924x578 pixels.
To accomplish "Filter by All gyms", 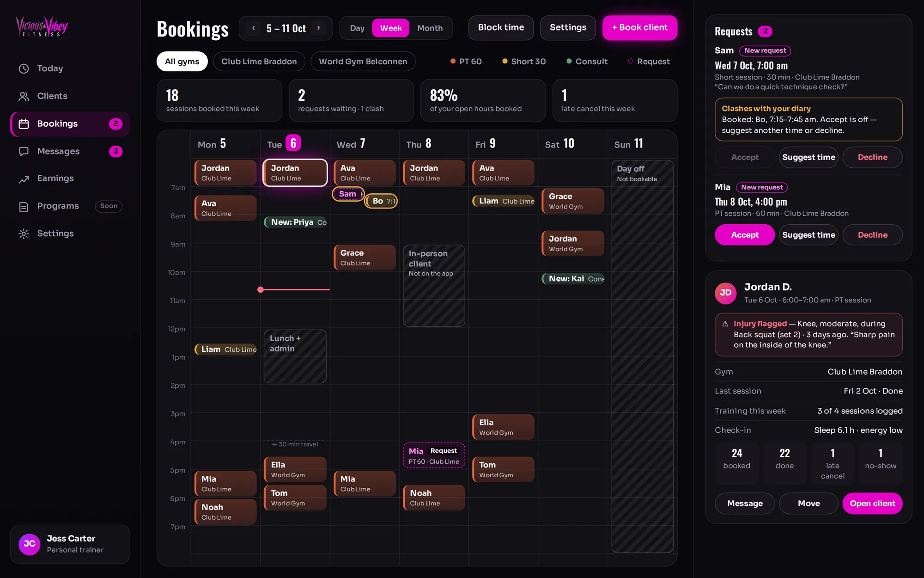I will click(x=182, y=61).
